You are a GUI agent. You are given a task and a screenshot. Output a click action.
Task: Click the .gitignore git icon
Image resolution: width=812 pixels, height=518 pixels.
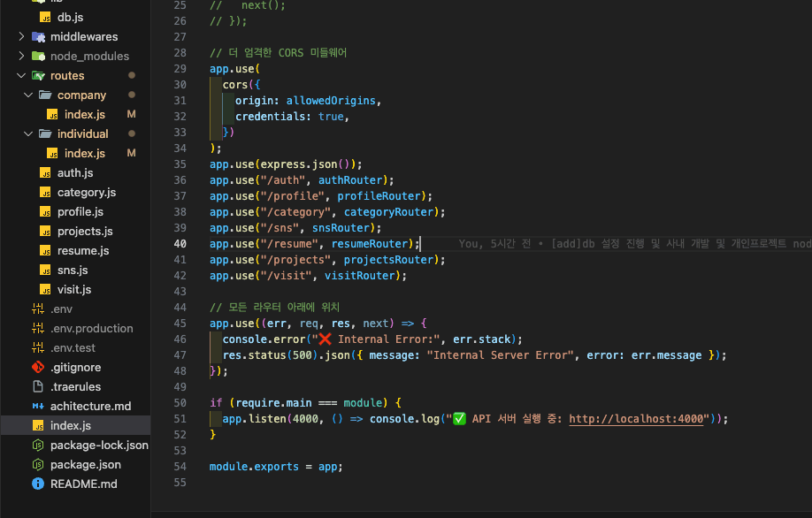[38, 368]
